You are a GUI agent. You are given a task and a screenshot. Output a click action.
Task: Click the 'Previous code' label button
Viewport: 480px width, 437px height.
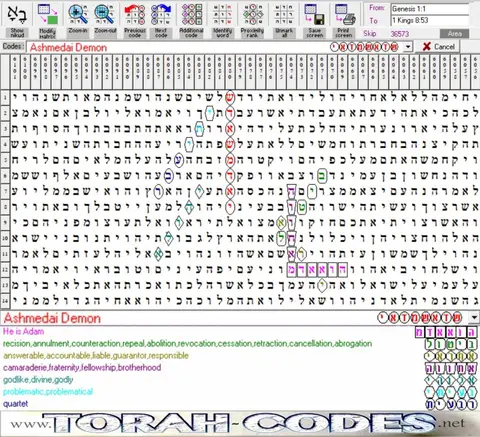(x=135, y=33)
